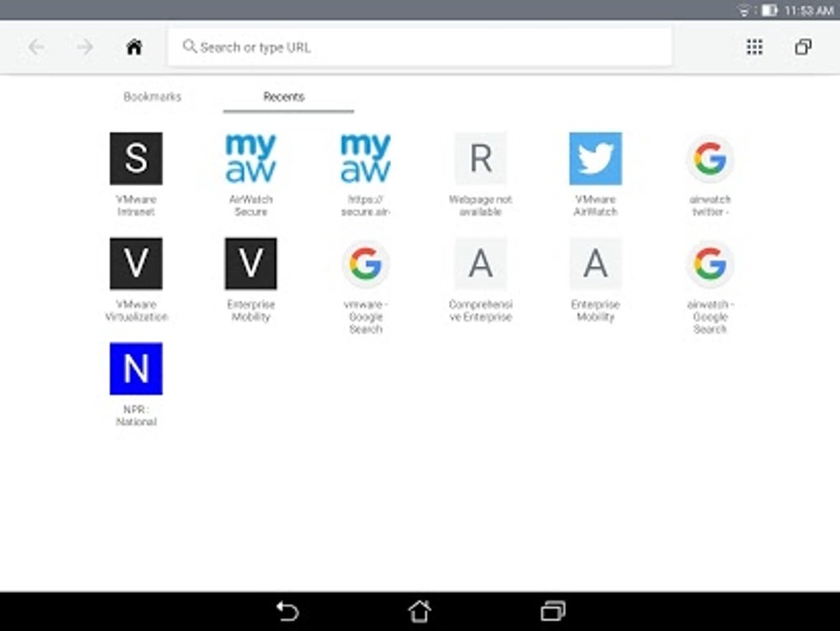Open the https://secure.air- myaw tile
840x631 pixels.
pos(366,158)
